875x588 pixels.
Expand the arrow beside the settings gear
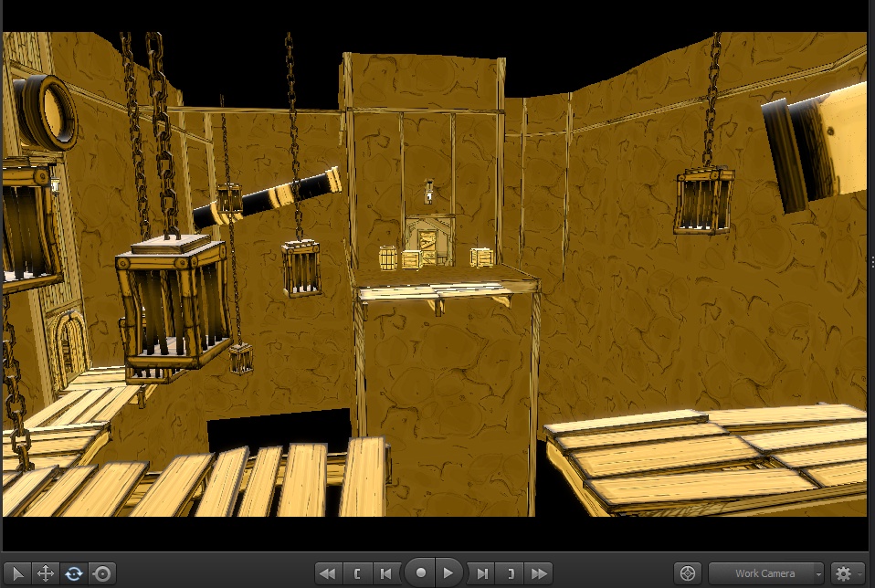[x=860, y=573]
